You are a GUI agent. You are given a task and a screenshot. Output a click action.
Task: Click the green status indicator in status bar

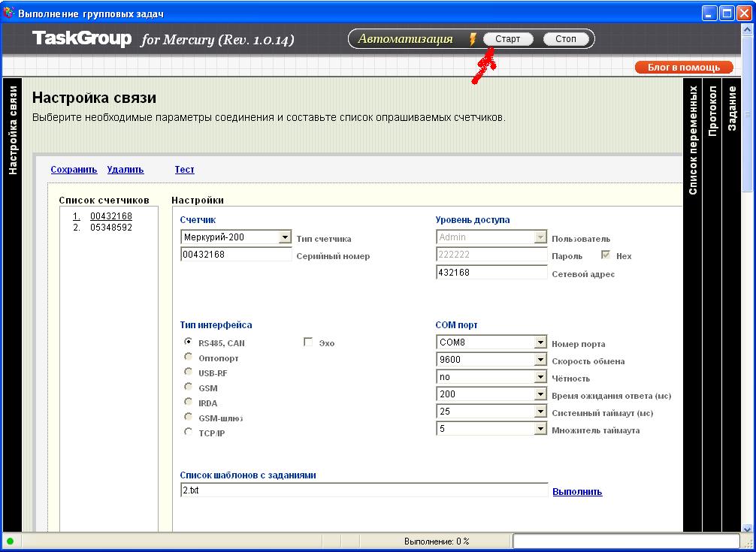click(10, 541)
